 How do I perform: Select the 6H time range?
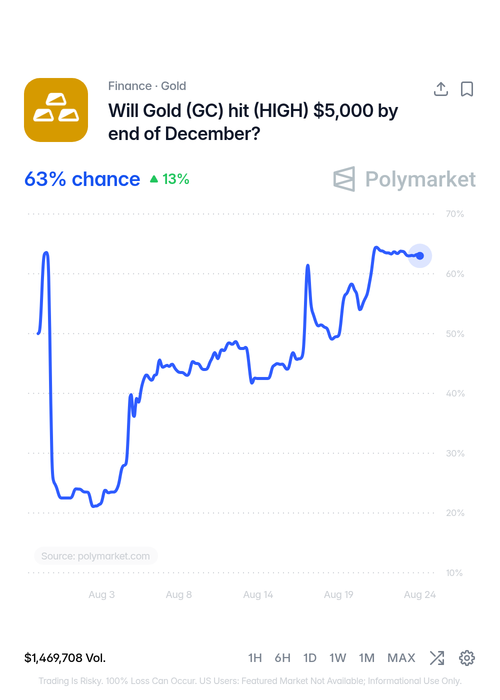click(x=283, y=658)
